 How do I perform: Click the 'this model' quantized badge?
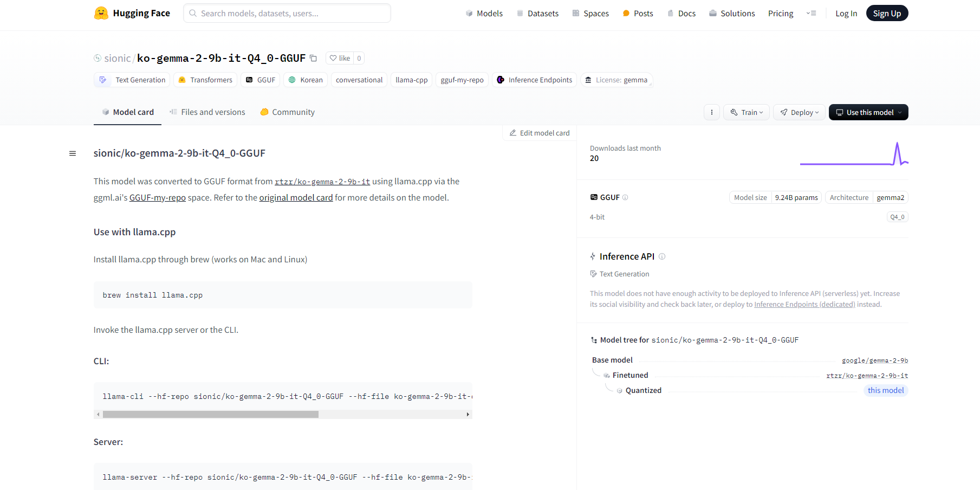pos(886,390)
